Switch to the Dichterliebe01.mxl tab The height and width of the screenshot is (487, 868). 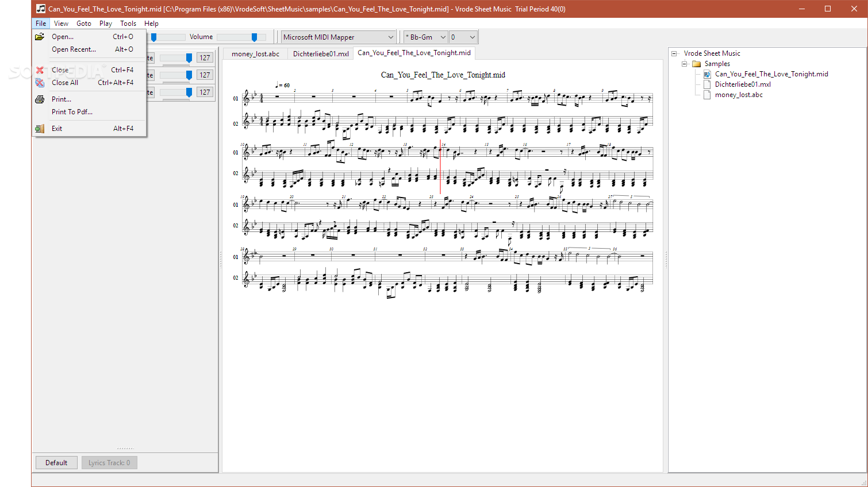321,54
